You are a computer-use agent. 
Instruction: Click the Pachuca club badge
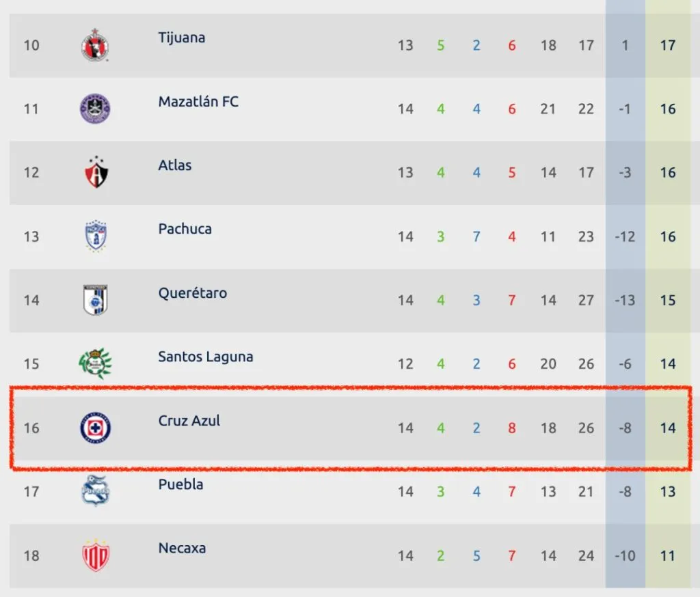[x=95, y=236]
